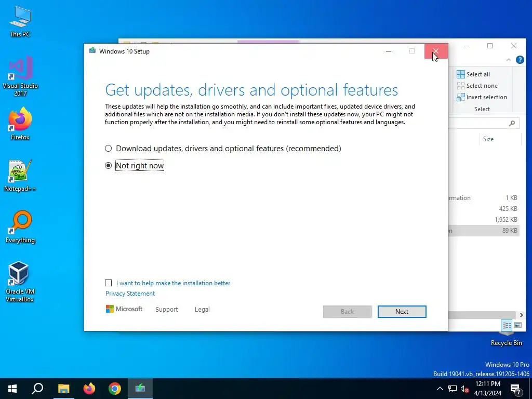Click the Next button in Setup

pos(402,312)
